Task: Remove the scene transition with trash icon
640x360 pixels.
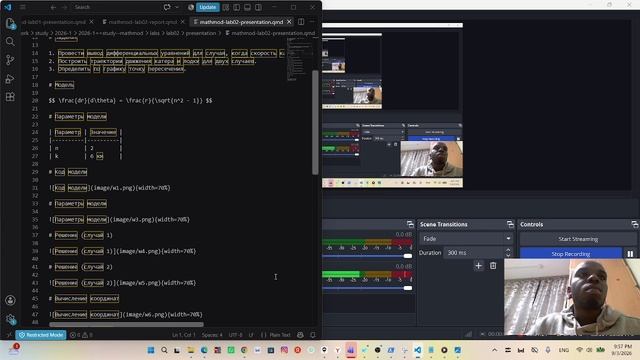Action: click(493, 266)
